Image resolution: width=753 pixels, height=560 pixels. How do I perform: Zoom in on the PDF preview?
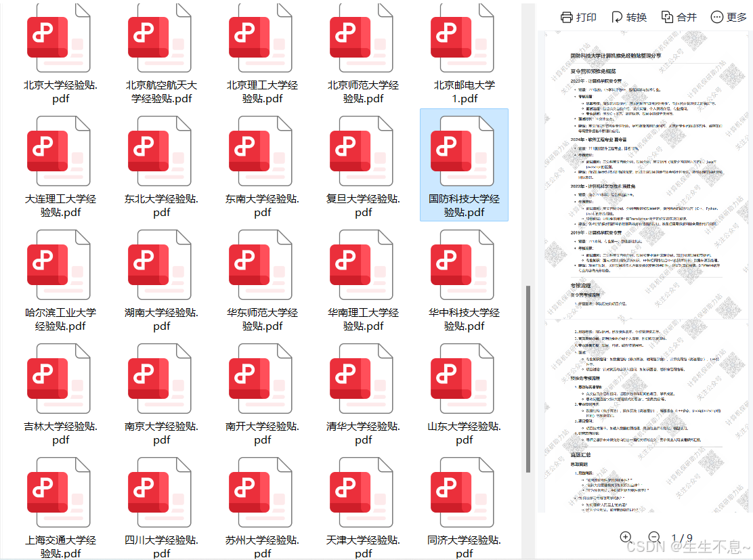click(x=626, y=538)
